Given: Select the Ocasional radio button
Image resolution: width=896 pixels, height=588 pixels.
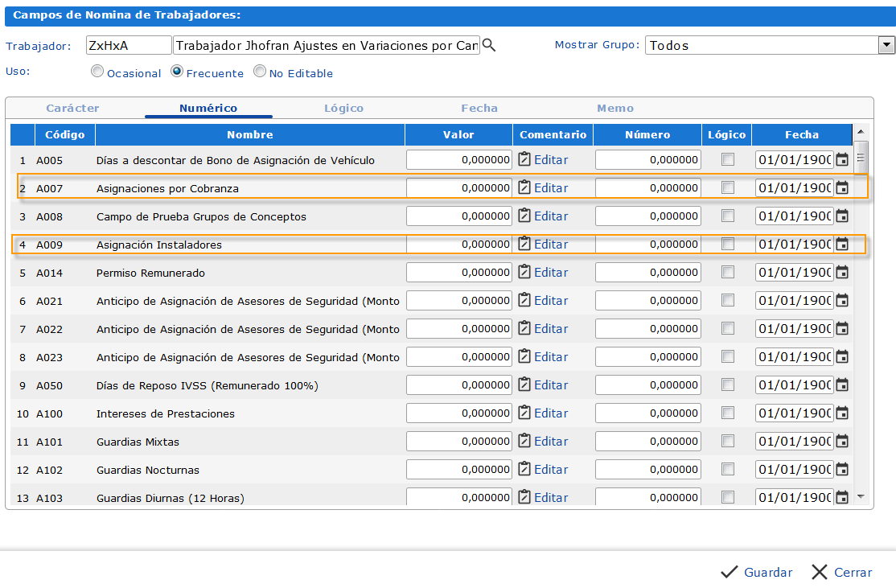Looking at the screenshot, I should coord(97,72).
